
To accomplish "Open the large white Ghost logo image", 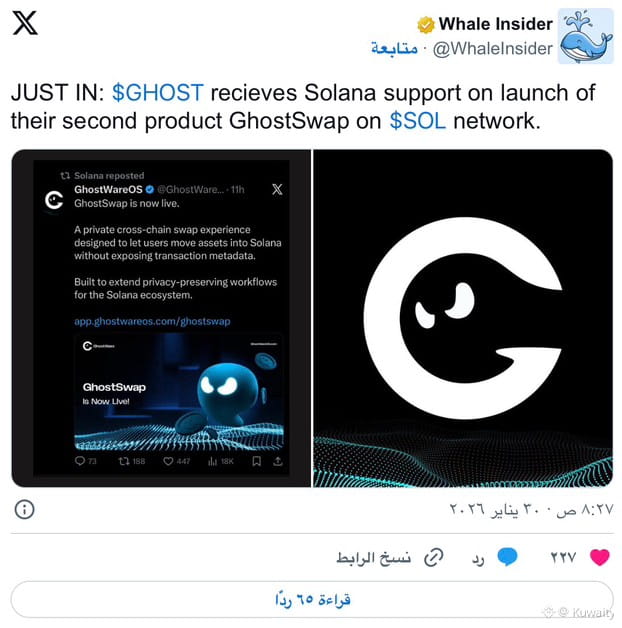I will [x=463, y=318].
